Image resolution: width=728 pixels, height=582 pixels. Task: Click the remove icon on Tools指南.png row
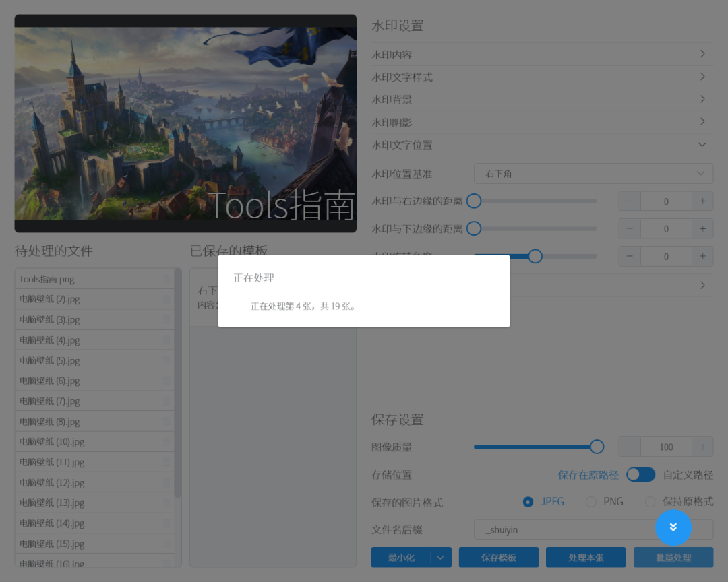(166, 279)
